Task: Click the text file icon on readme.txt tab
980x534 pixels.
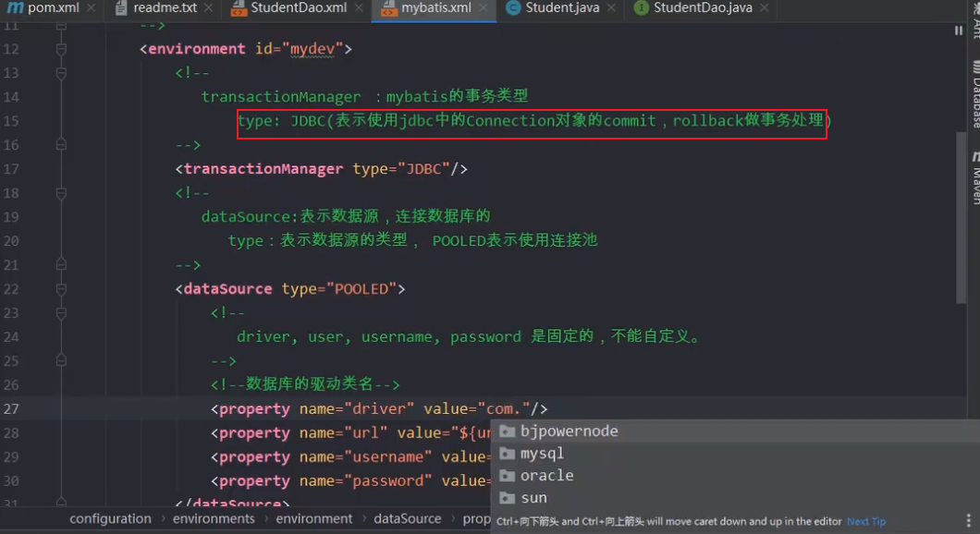Action: click(121, 8)
